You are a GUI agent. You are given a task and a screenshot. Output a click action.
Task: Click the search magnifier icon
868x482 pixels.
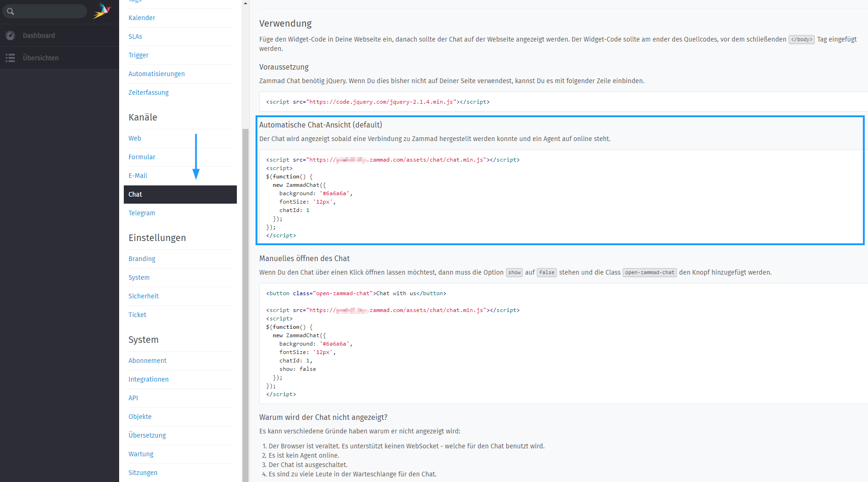10,11
